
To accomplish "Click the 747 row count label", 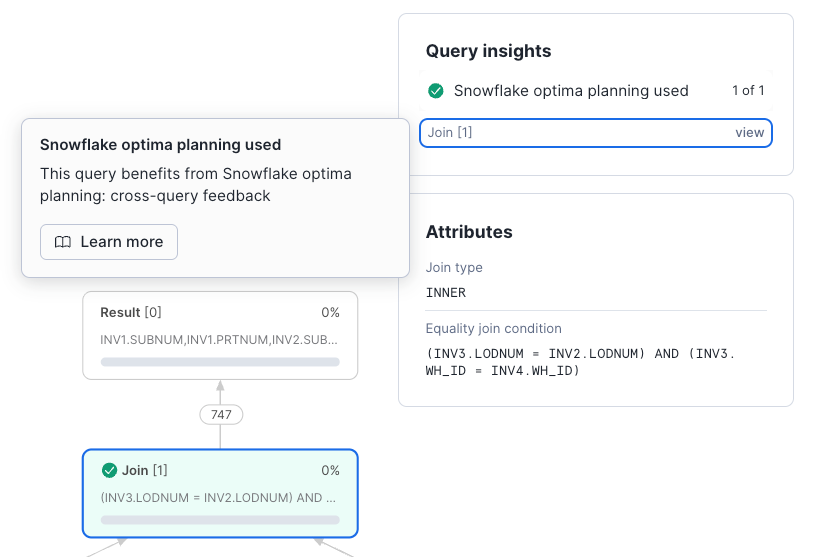I will coord(221,415).
